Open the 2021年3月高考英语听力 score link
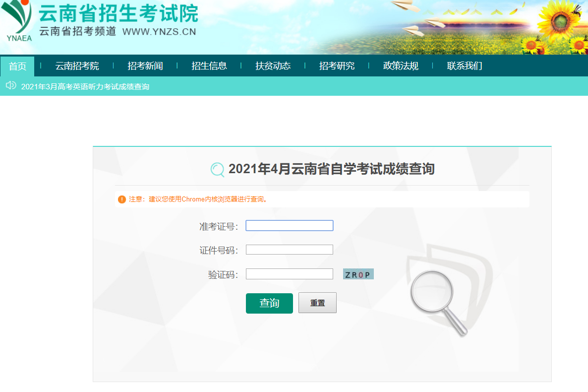This screenshot has height=392, width=588. click(x=85, y=87)
